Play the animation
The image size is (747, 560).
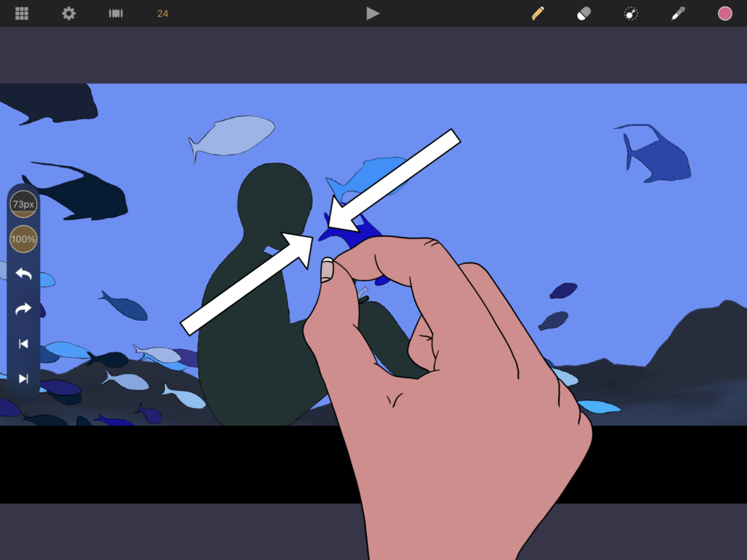[x=373, y=13]
